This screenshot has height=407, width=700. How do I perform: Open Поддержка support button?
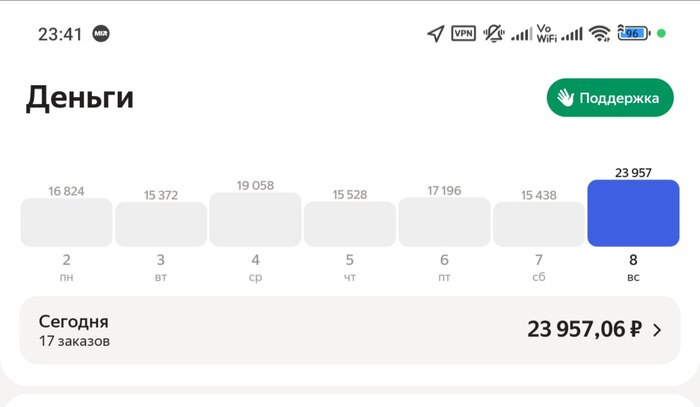point(610,98)
